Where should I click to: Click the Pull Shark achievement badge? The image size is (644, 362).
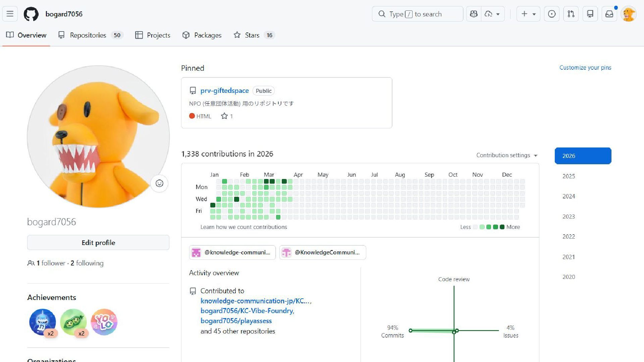pyautogui.click(x=43, y=322)
